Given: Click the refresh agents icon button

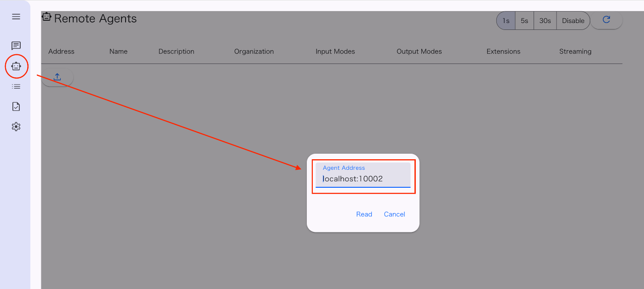Looking at the screenshot, I should coord(606,20).
